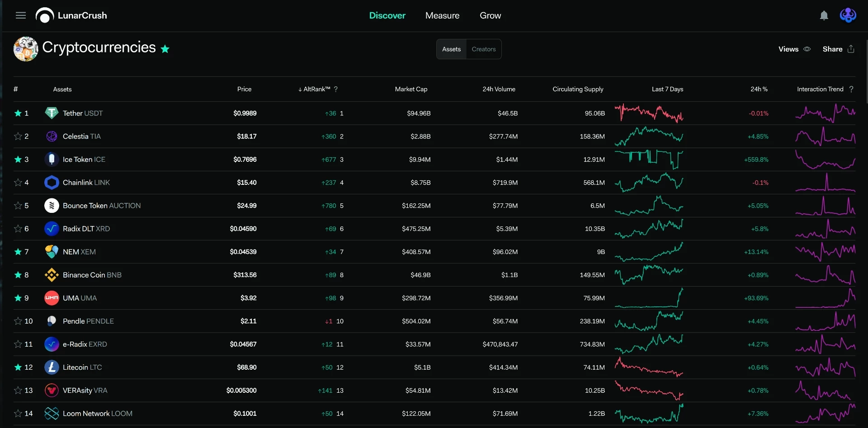
Task: Click the AltRank help question mark
Action: point(336,89)
